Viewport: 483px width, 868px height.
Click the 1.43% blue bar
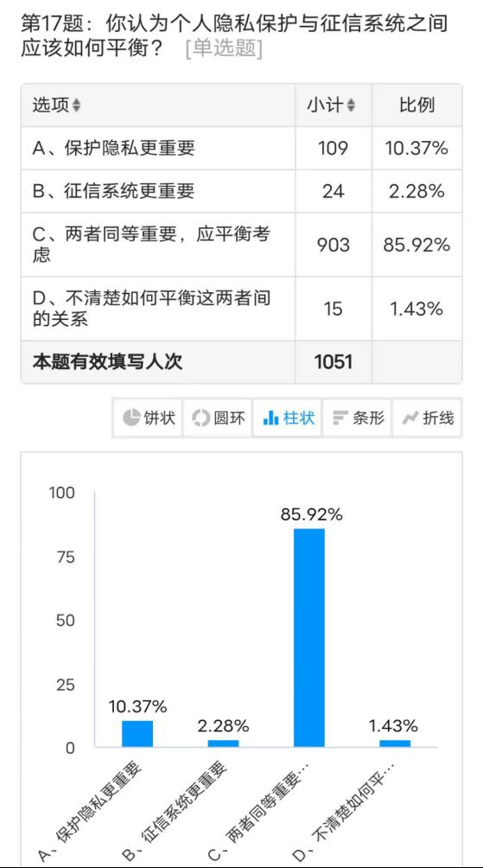coord(395,744)
